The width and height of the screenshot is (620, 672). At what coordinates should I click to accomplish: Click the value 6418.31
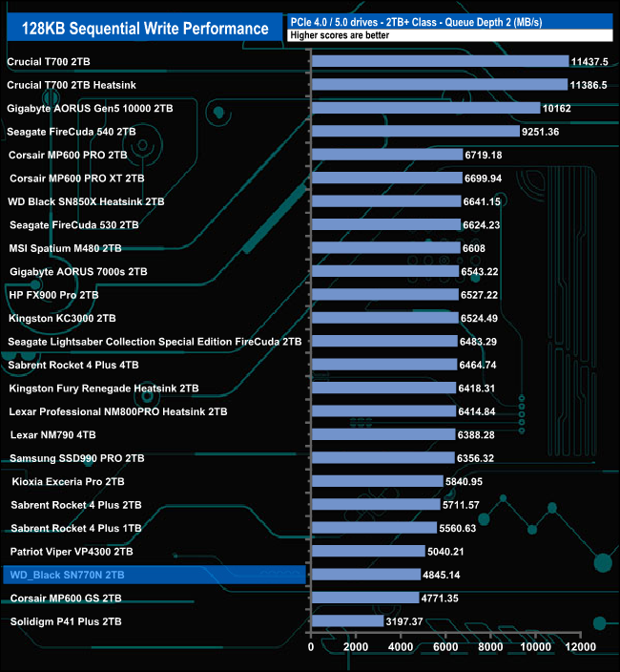click(x=477, y=388)
